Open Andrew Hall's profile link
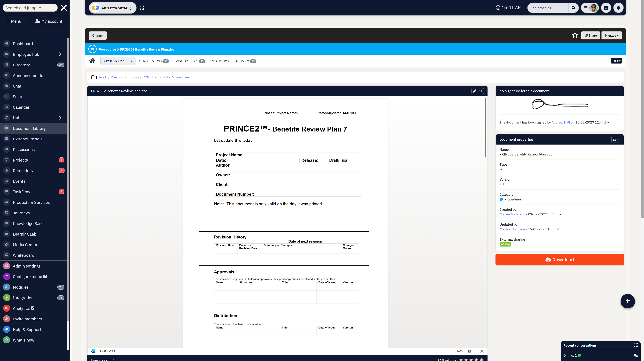Image resolution: width=644 pixels, height=361 pixels. pyautogui.click(x=561, y=122)
